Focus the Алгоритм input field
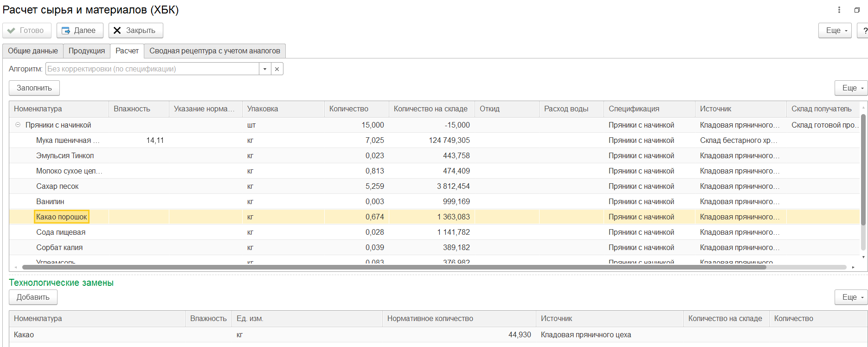The height and width of the screenshot is (347, 868). point(152,69)
